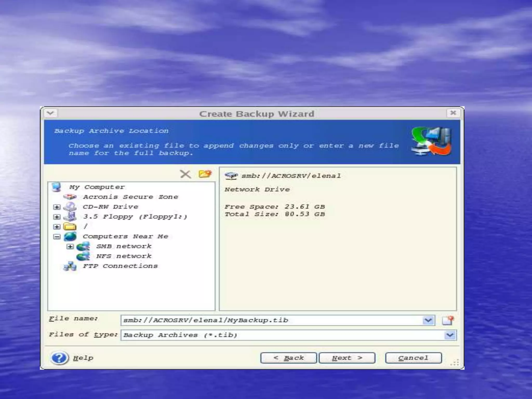The width and height of the screenshot is (532, 399).
Task: Click the My Computer icon in tree
Action: click(56, 187)
